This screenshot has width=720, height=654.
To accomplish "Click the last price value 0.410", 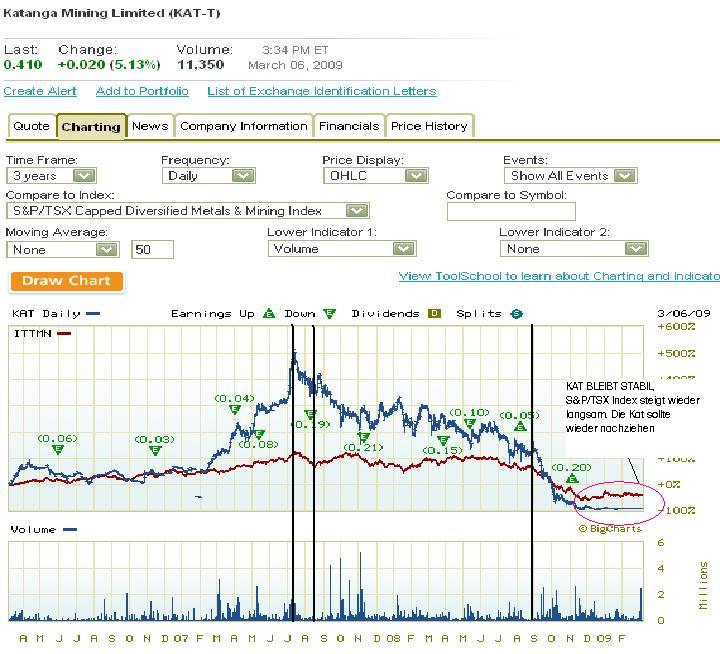I will click(23, 64).
